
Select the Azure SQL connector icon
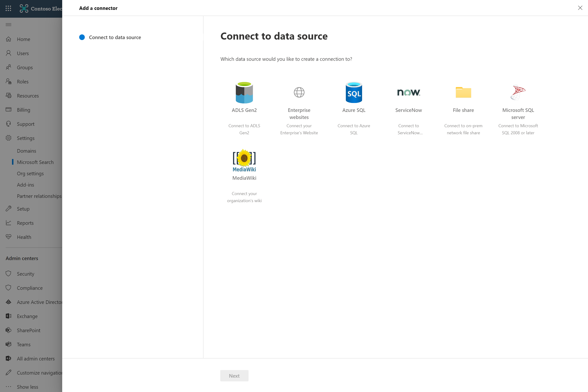coord(354,92)
